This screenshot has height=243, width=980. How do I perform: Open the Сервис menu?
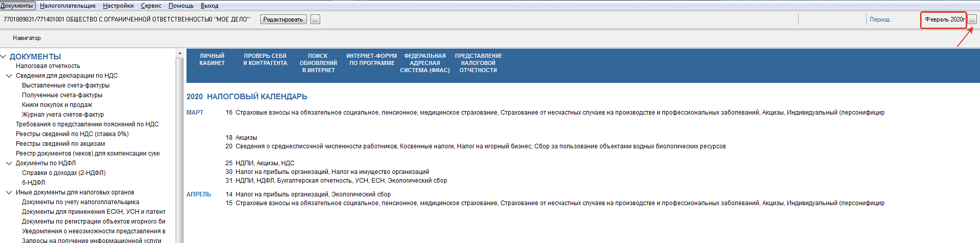pos(151,6)
